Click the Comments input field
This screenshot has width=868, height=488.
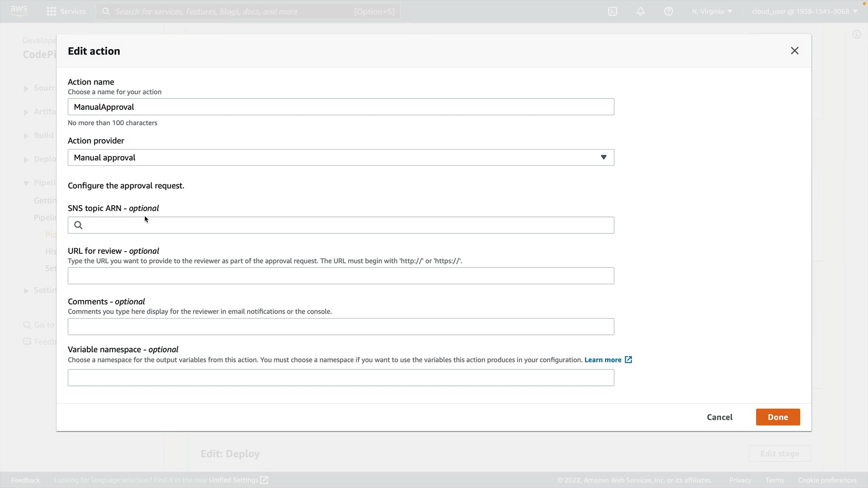point(341,326)
